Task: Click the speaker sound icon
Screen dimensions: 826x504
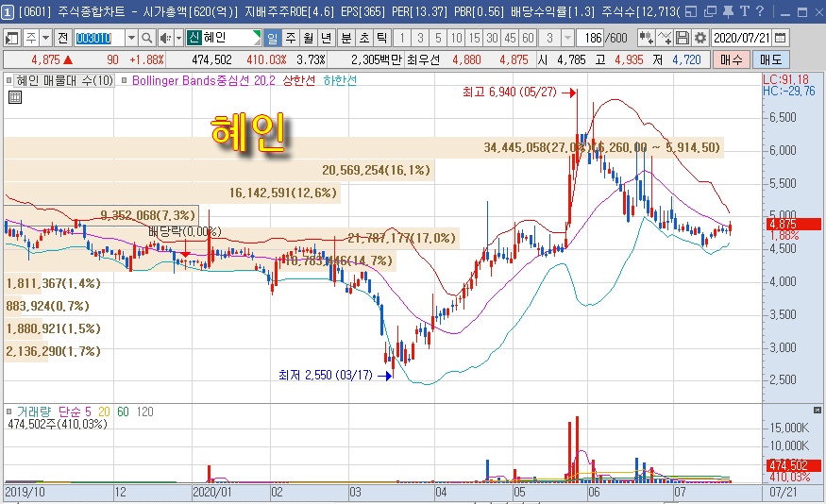Action: [x=165, y=38]
